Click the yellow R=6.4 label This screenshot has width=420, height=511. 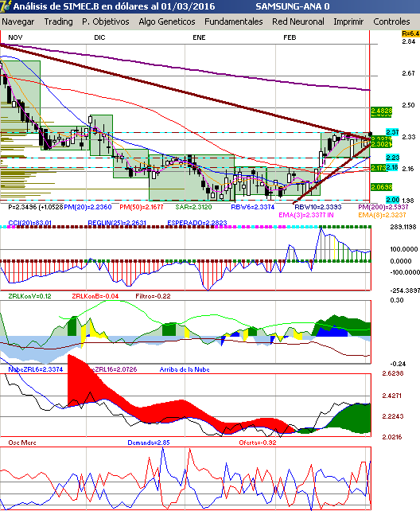click(x=410, y=33)
